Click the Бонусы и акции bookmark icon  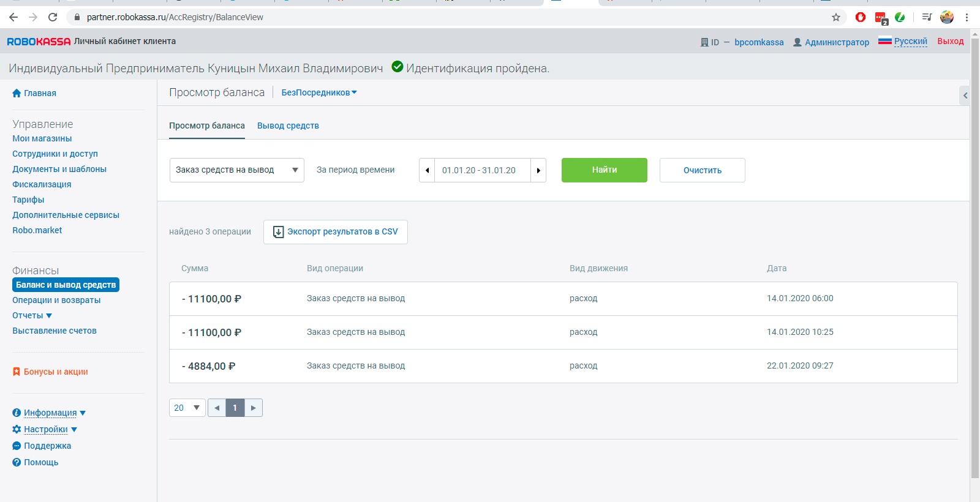pos(17,372)
